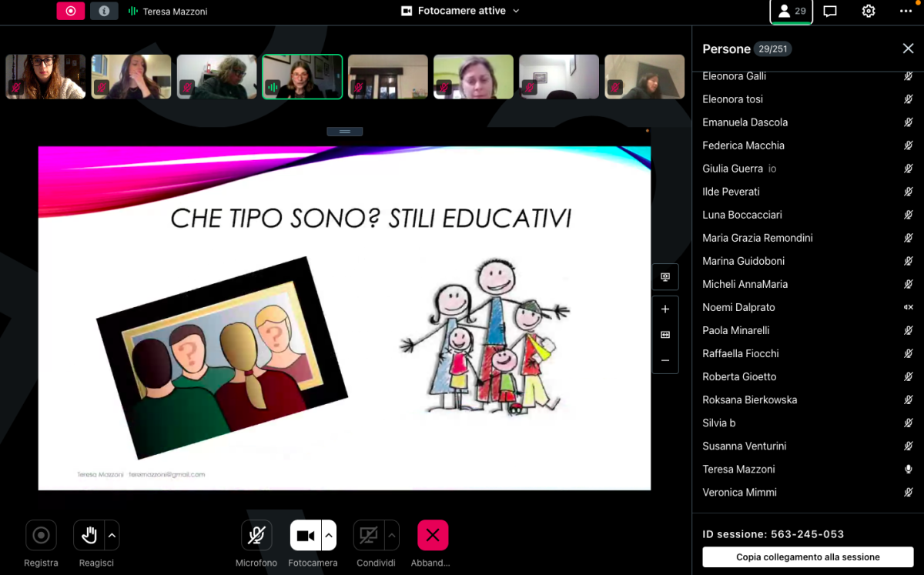Click the audio-off icon next to Noemi Dalprato
Screen dimensions: 924x575
coord(909,307)
